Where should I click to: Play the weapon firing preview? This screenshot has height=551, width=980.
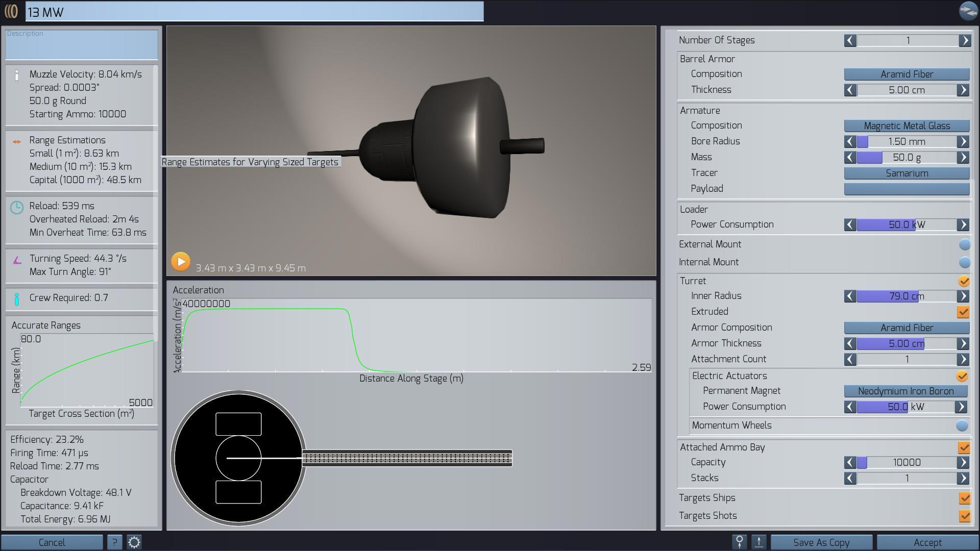point(180,262)
